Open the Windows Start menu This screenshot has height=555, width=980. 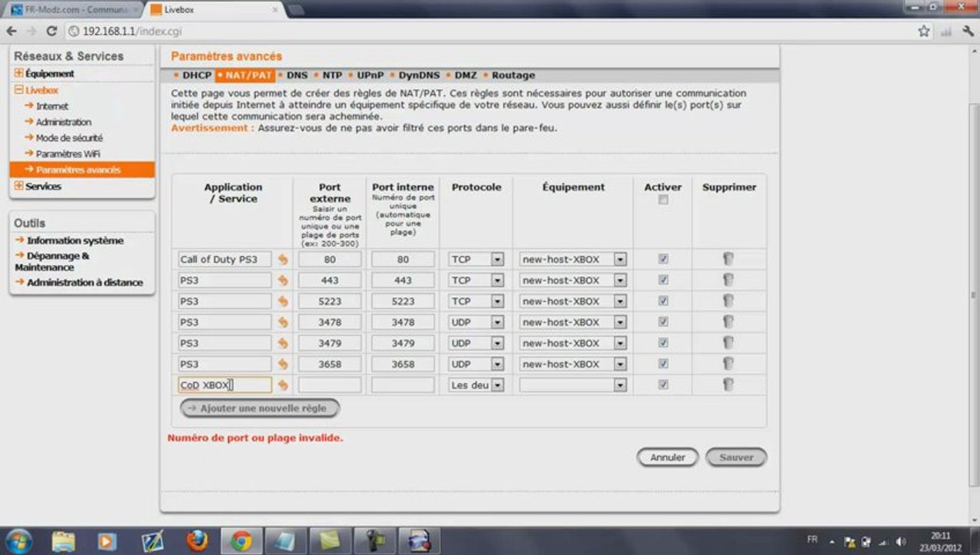tap(18, 540)
